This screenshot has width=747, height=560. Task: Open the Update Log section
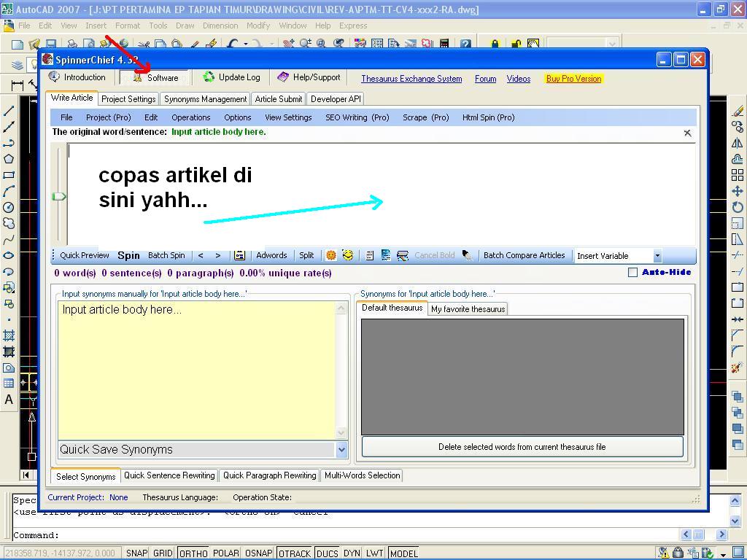coord(232,77)
